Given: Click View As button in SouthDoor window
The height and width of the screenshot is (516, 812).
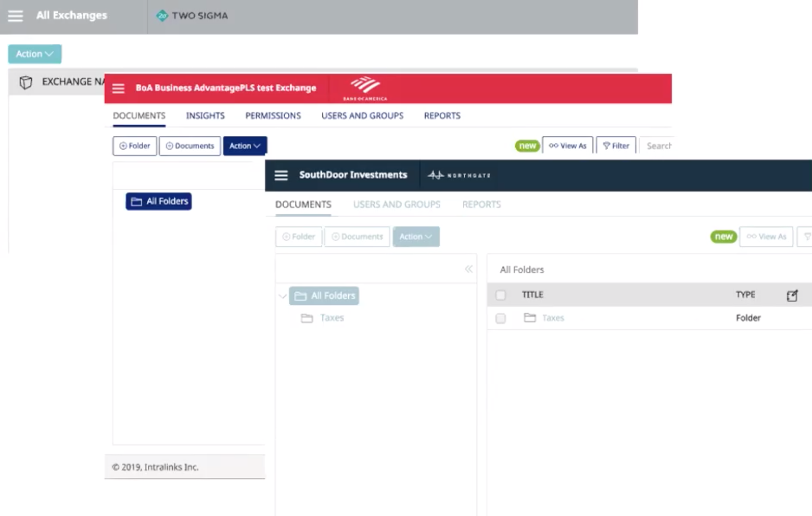Looking at the screenshot, I should click(766, 237).
